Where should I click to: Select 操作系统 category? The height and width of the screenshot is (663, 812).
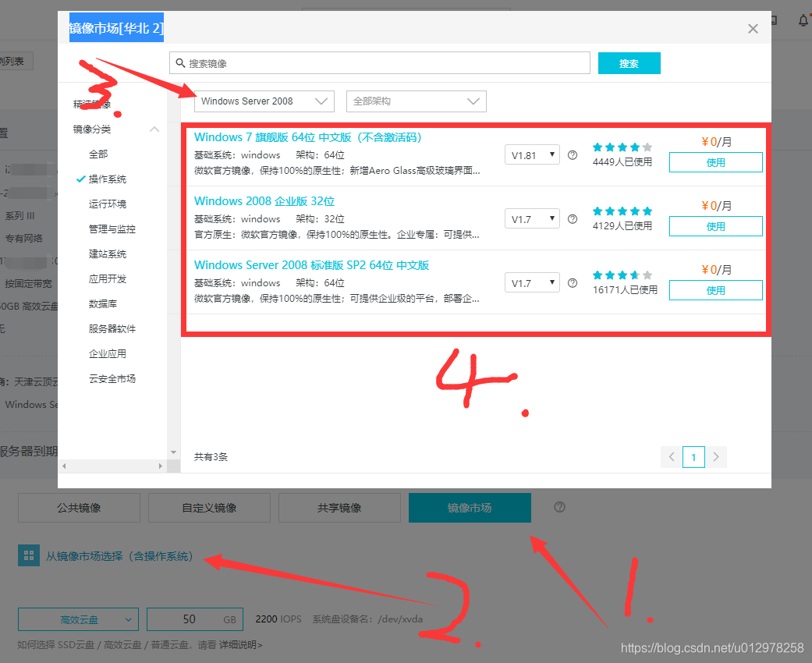tap(107, 179)
